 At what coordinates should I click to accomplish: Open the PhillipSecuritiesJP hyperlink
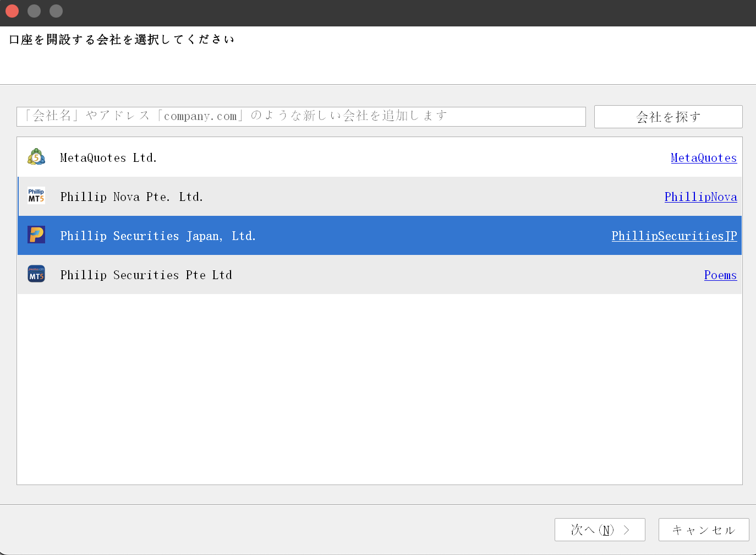click(674, 236)
